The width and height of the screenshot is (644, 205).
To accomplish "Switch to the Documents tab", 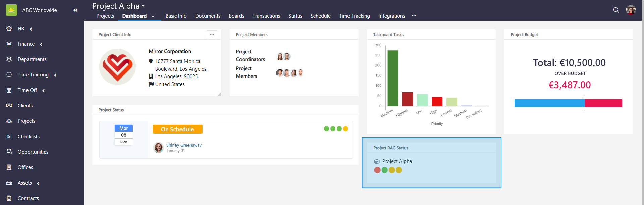I will pos(208,16).
